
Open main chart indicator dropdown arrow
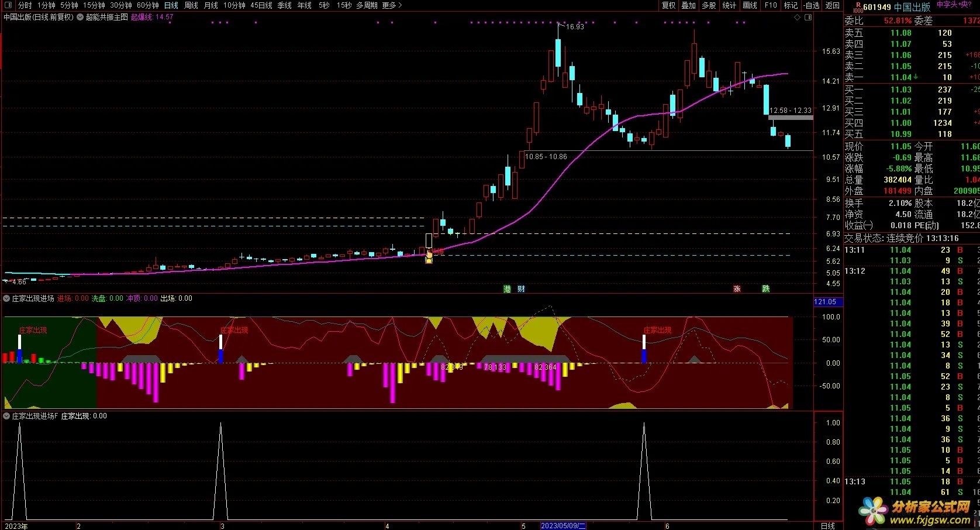[80, 17]
